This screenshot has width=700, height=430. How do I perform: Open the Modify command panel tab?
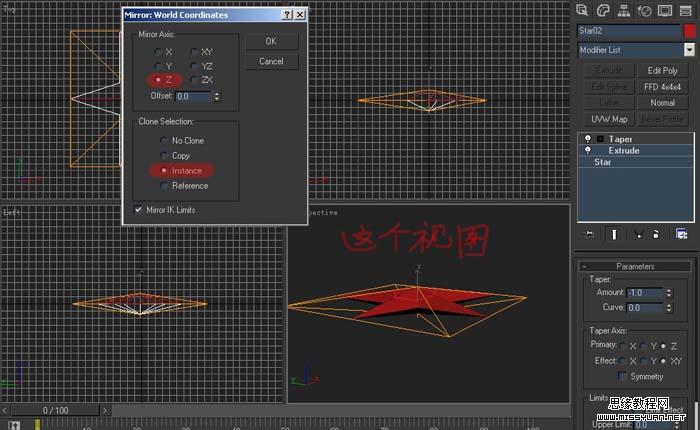[603, 10]
